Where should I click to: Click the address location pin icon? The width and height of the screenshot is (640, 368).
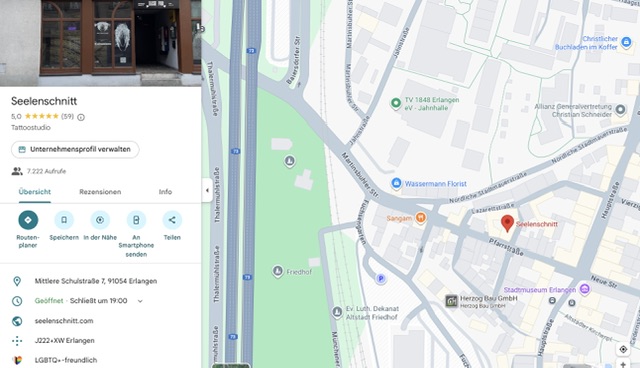(x=17, y=281)
